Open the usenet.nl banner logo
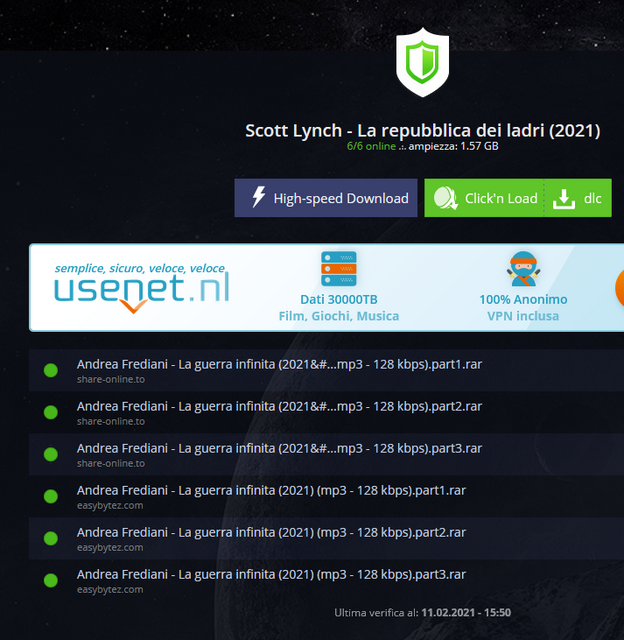This screenshot has height=640, width=624. [142, 288]
